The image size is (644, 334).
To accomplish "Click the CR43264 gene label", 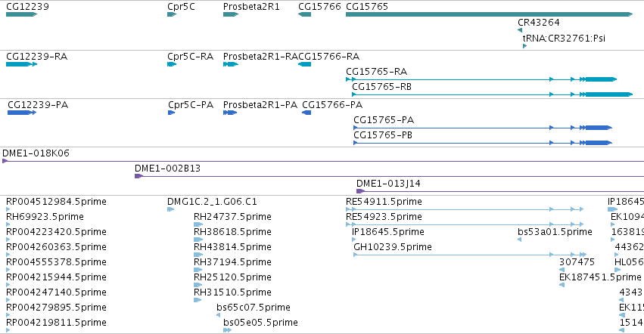I will 539,23.
